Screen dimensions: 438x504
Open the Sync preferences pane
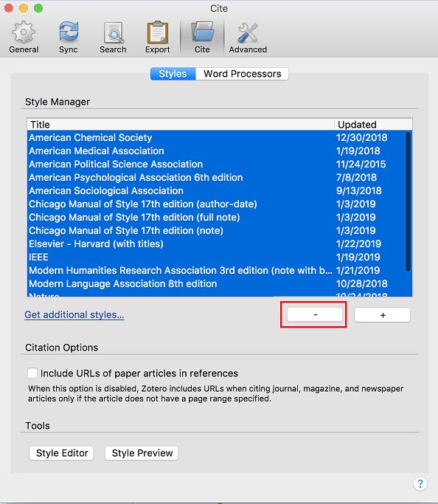69,38
